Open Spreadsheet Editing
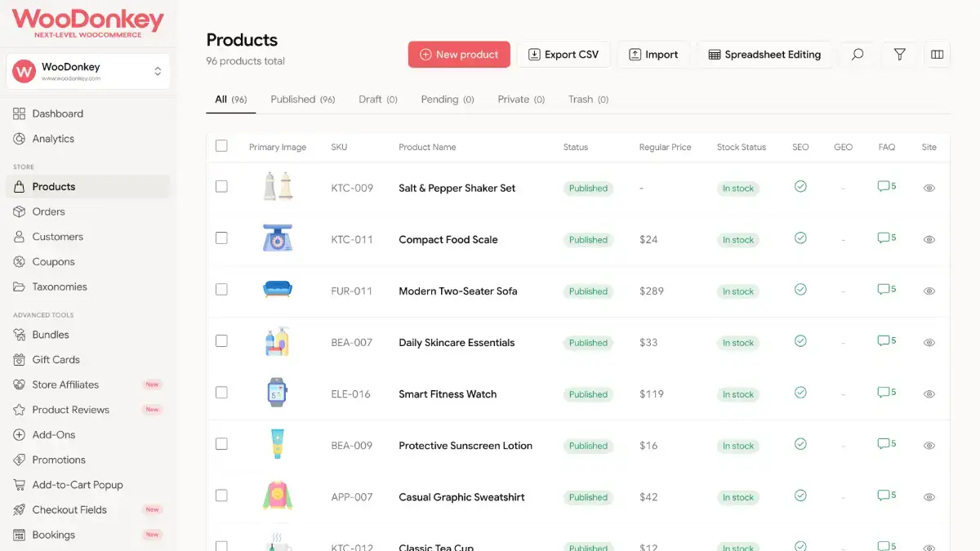The width and height of the screenshot is (980, 551). pos(764,55)
